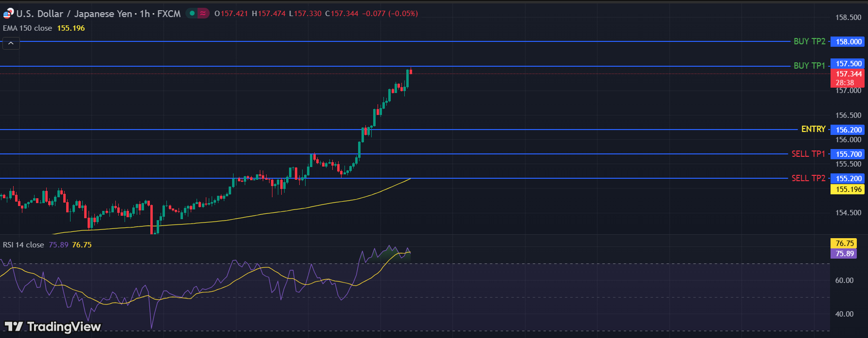Select the SELL TP1 line label

tap(808, 154)
